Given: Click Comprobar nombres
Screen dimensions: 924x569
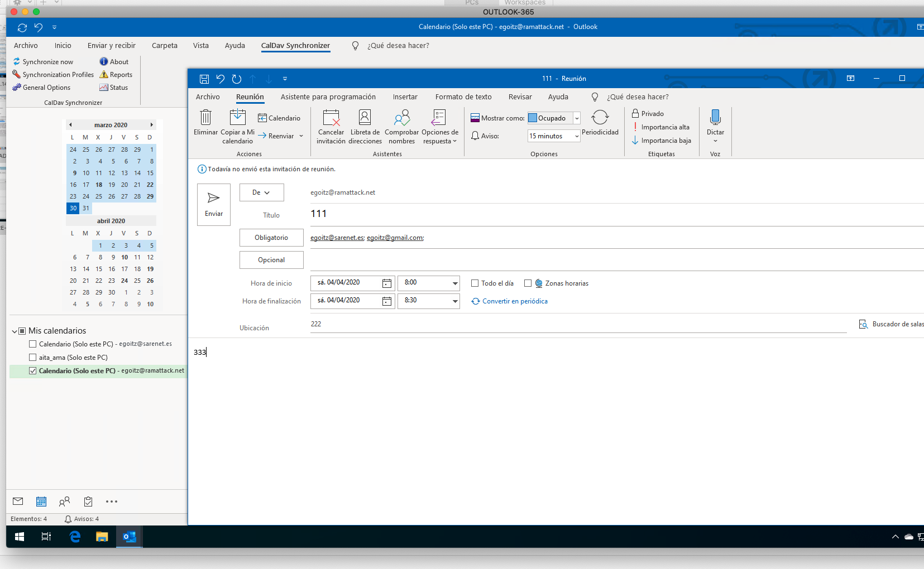Looking at the screenshot, I should [x=402, y=127].
